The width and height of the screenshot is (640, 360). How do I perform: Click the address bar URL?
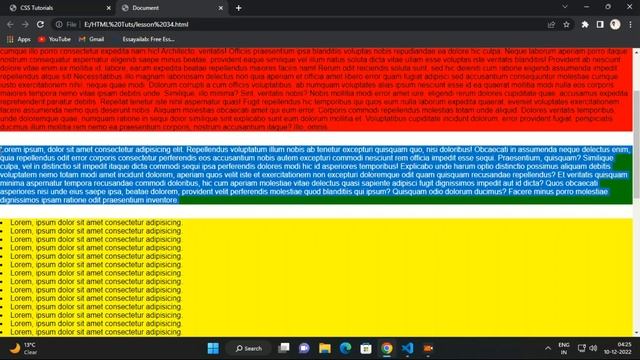pos(136,24)
